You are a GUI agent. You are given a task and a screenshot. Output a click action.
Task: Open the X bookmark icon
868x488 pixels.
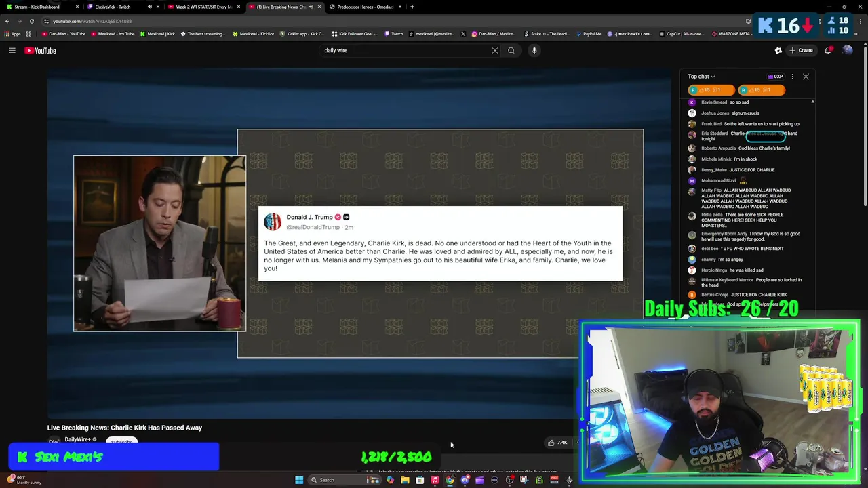click(463, 34)
